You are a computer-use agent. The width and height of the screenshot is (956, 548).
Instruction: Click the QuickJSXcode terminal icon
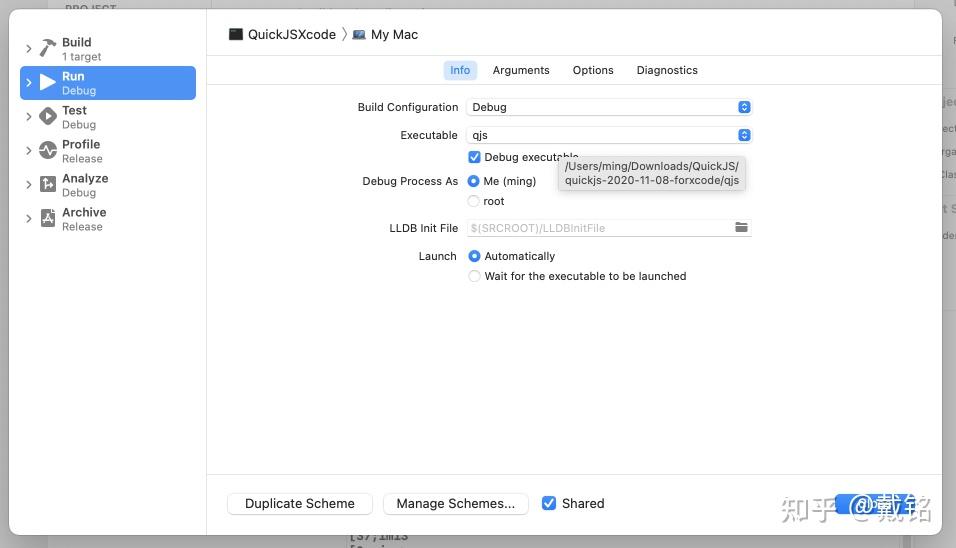236,34
